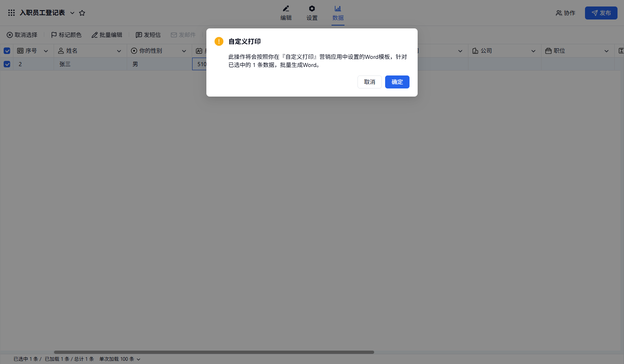The image size is (624, 364).
Task: Open the 单次加载 100 条 dropdown
Action: [x=120, y=359]
